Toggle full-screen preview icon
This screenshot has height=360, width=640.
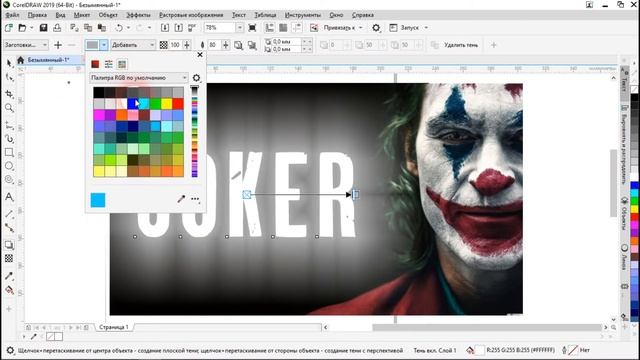[x=252, y=28]
